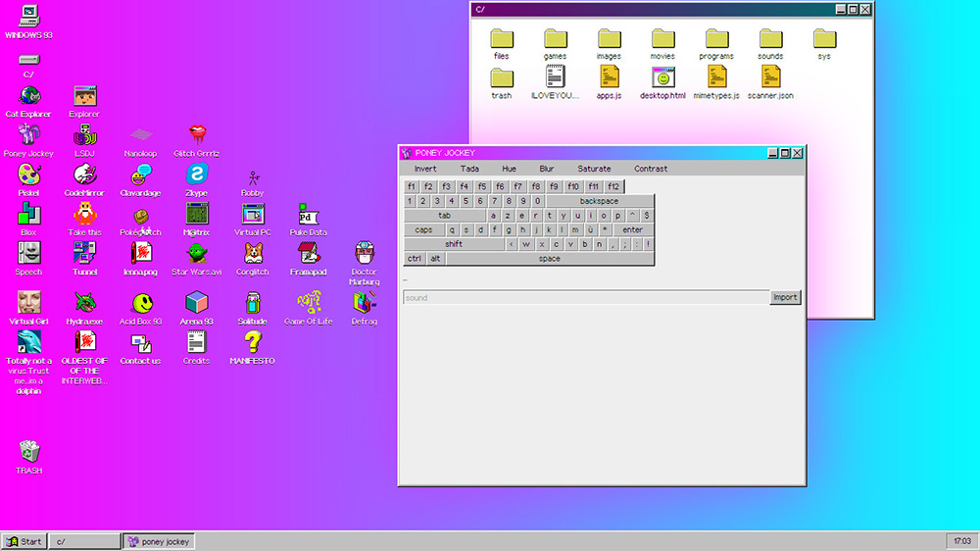This screenshot has width=980, height=551.
Task: Click the Hue effect option
Action: pyautogui.click(x=509, y=169)
